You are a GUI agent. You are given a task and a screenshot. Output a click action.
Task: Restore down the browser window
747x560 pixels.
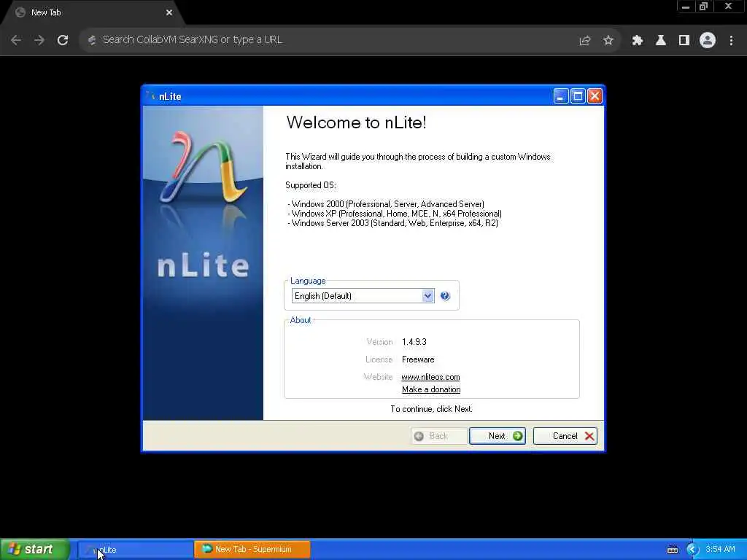tap(704, 7)
